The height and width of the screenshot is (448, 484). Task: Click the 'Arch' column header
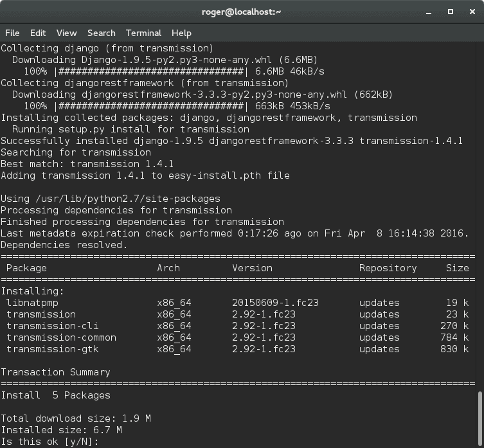pyautogui.click(x=168, y=268)
